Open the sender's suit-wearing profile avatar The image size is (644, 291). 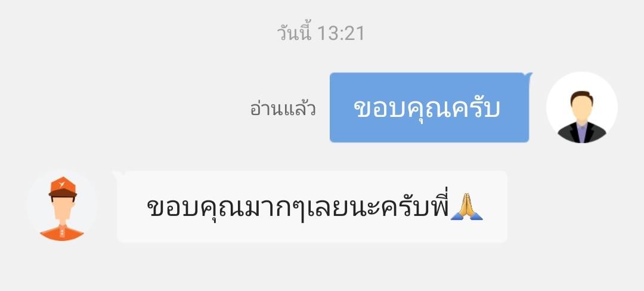[x=581, y=107]
